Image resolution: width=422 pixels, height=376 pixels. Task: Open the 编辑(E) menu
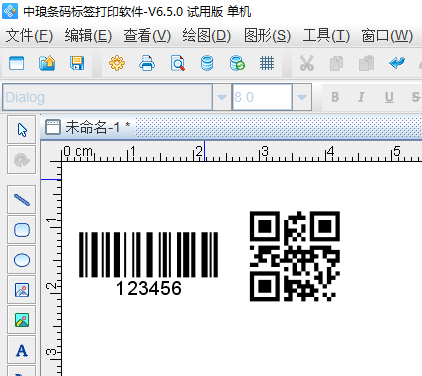(88, 35)
